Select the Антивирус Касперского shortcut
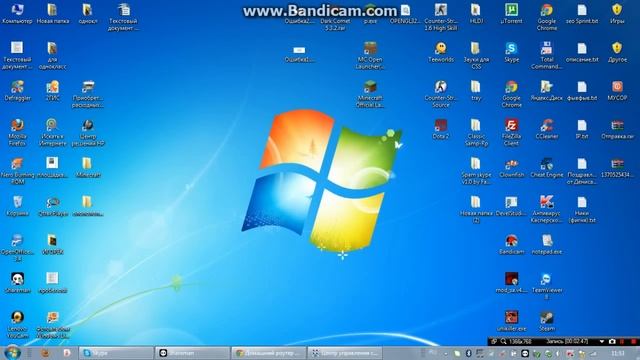This screenshot has height=360, width=640. click(x=547, y=209)
